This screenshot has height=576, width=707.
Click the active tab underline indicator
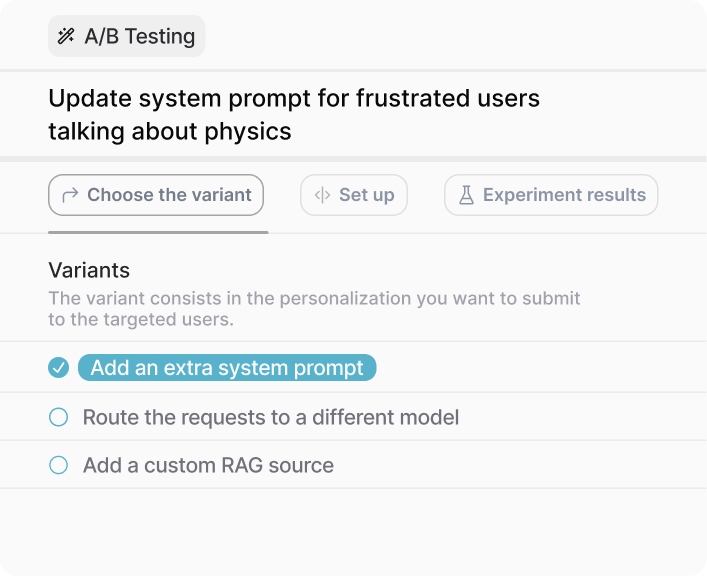158,232
